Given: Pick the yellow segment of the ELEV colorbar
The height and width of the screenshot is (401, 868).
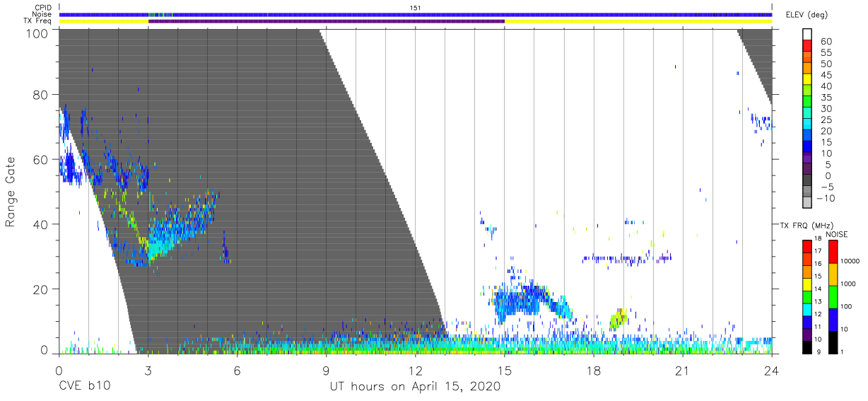Looking at the screenshot, I should click(808, 81).
